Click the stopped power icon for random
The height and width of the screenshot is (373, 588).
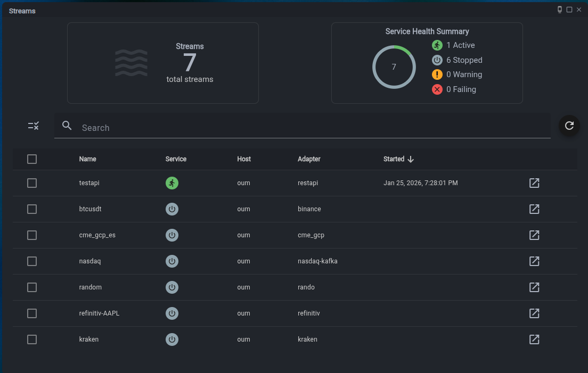pos(171,287)
